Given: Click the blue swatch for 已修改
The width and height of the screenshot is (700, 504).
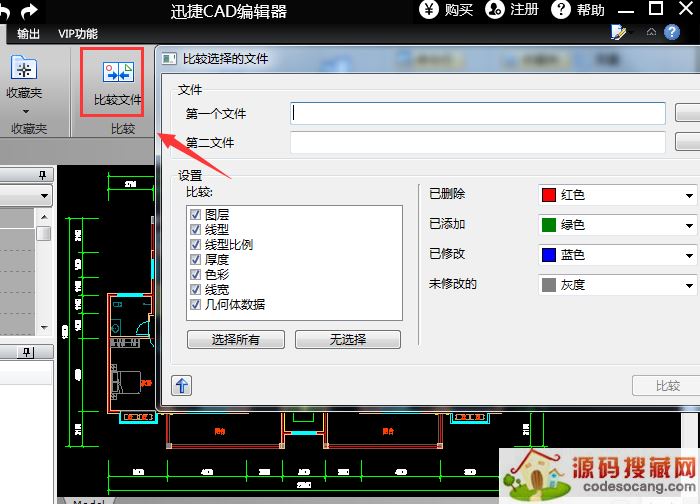Looking at the screenshot, I should [x=548, y=256].
